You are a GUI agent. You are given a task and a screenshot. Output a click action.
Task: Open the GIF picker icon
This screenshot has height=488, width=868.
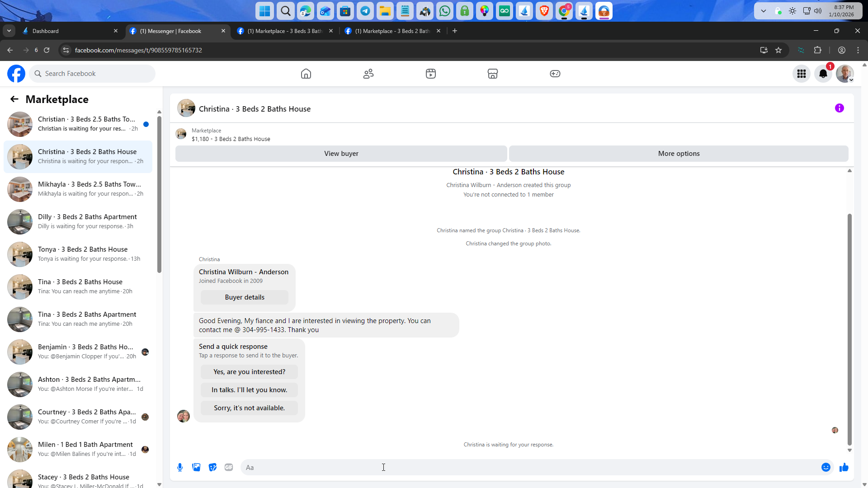coord(229,467)
